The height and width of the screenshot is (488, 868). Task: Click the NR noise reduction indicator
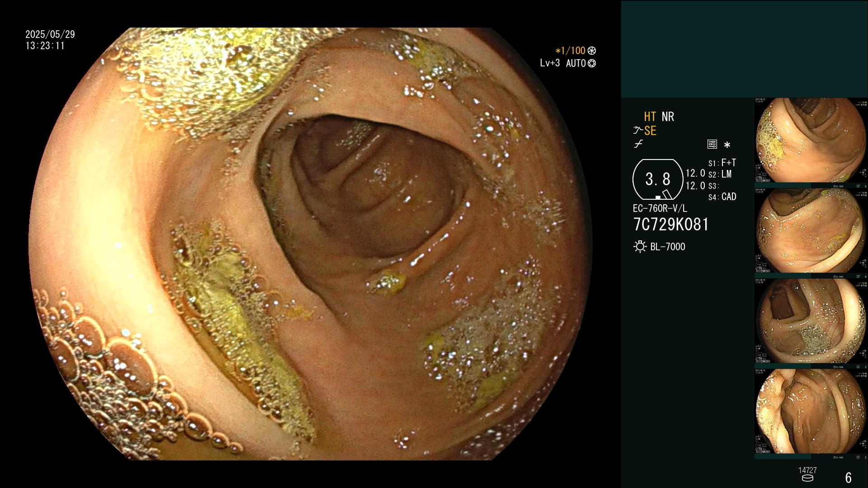click(668, 117)
